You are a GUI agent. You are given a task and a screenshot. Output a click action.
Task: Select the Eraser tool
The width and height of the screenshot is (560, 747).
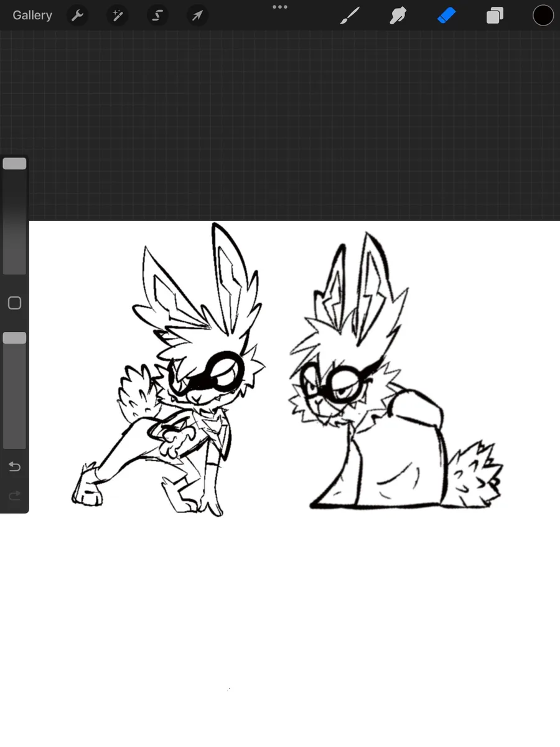[446, 16]
